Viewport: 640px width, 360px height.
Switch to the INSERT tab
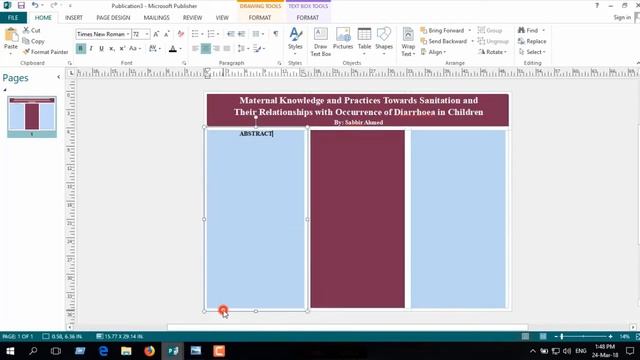click(x=74, y=18)
